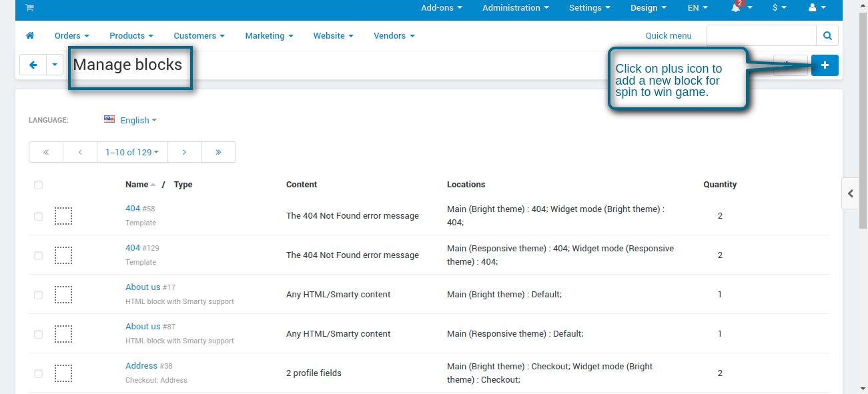Open the dropdown arrow beside the back button
The height and width of the screenshot is (394, 868).
coord(55,65)
